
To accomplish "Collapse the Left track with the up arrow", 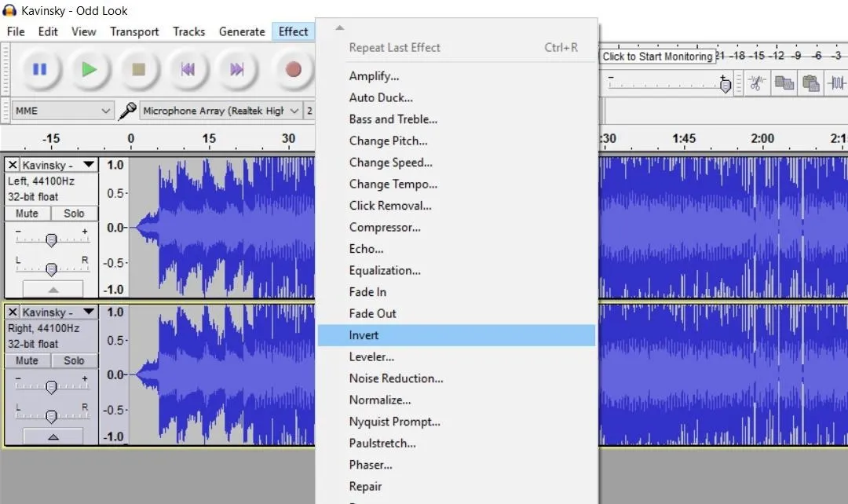I will (53, 290).
